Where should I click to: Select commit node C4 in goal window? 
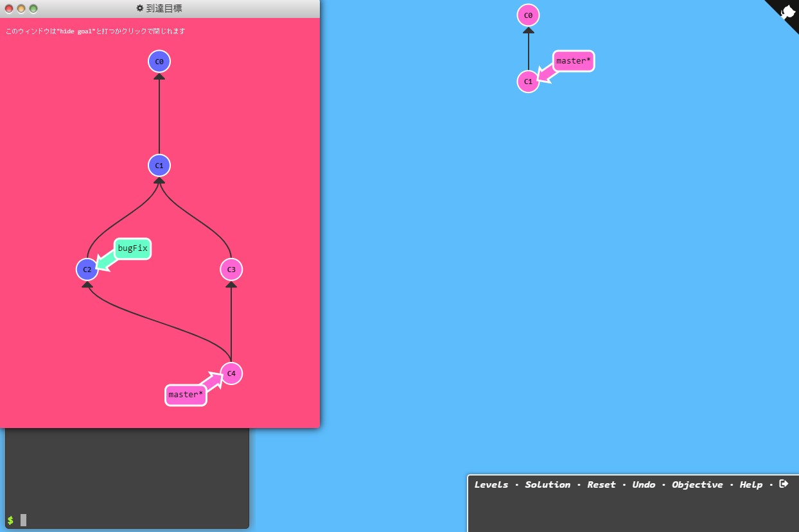(x=231, y=373)
